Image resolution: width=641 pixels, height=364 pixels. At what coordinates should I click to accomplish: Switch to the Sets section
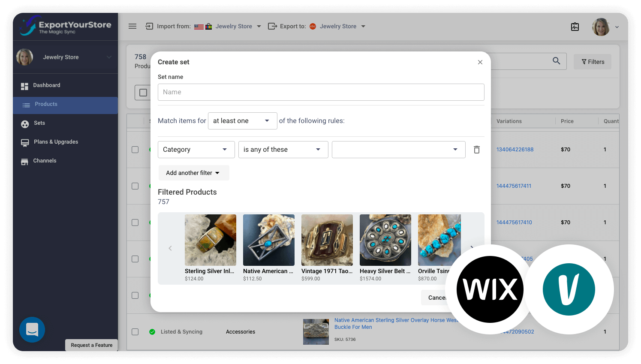[24, 123]
